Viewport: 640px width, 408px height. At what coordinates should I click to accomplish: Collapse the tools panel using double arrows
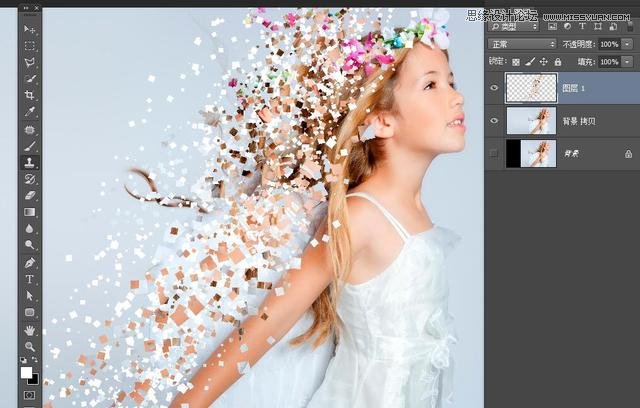pyautogui.click(x=26, y=8)
